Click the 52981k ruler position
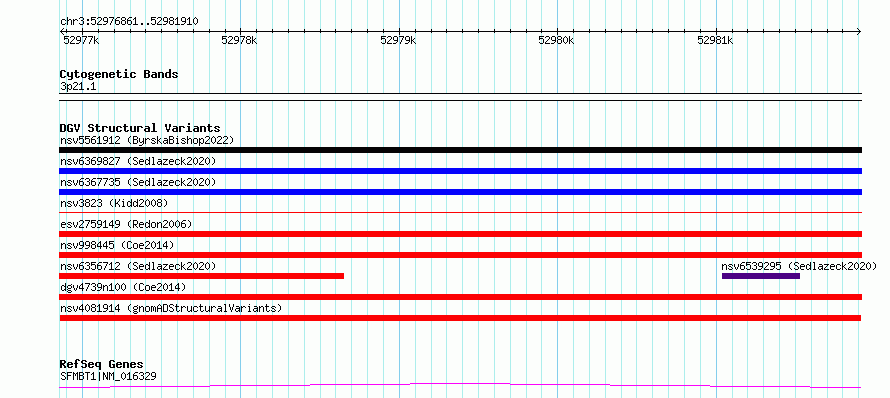The image size is (890, 398). coord(715,40)
